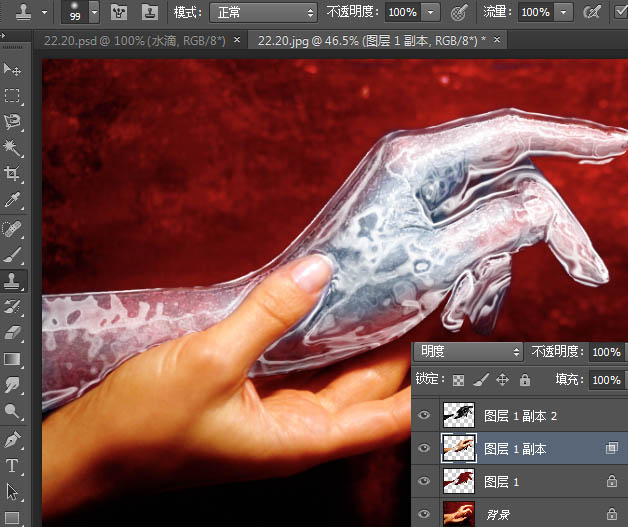Toggle the Clone Source panel button

pyautogui.click(x=150, y=12)
